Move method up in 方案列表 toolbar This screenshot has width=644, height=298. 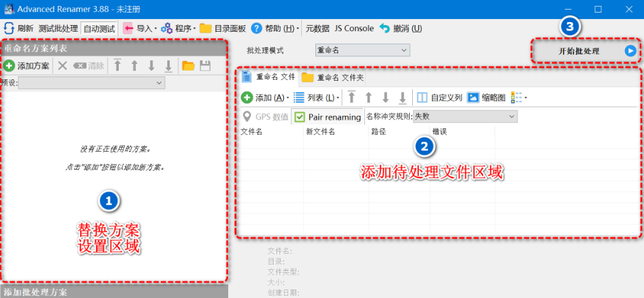(134, 66)
